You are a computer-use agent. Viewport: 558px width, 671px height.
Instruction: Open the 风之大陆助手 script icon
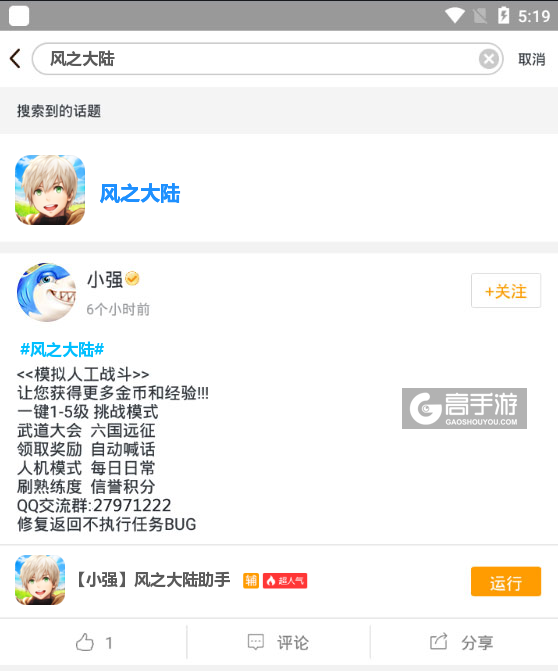coord(40,580)
